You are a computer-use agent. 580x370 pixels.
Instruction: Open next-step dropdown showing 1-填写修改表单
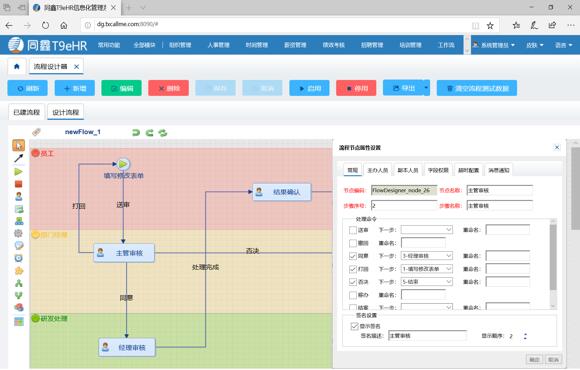(427, 269)
